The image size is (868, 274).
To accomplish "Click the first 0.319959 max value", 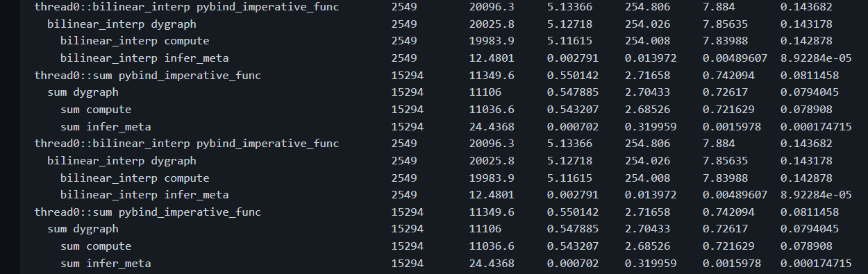I will (x=647, y=127).
